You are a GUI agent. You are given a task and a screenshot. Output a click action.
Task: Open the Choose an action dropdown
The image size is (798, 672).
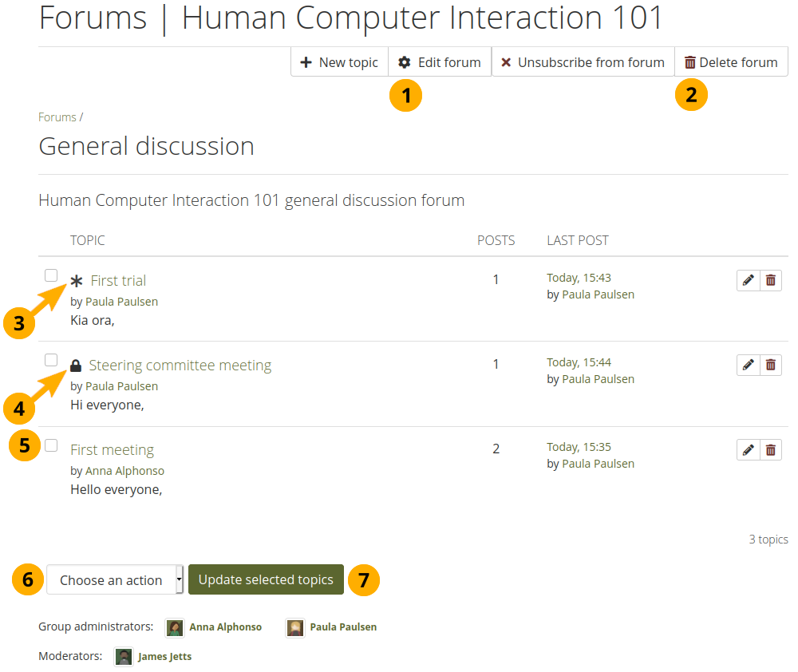tap(115, 580)
